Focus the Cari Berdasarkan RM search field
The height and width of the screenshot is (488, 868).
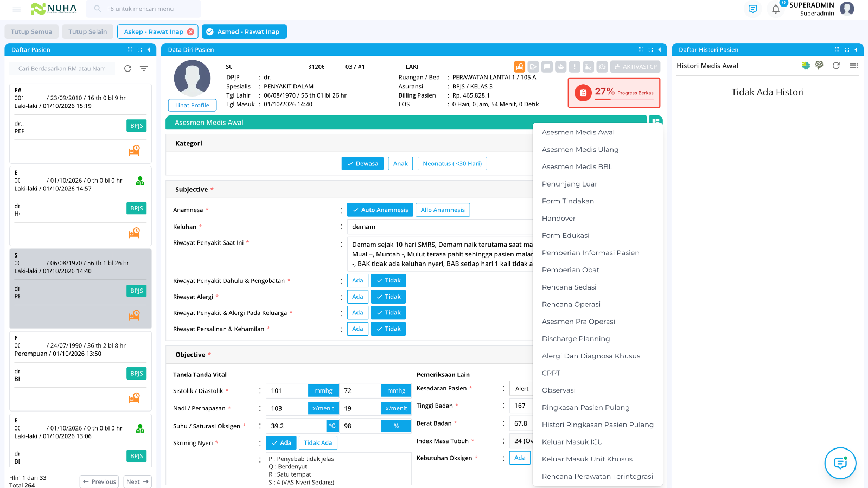[x=62, y=69]
